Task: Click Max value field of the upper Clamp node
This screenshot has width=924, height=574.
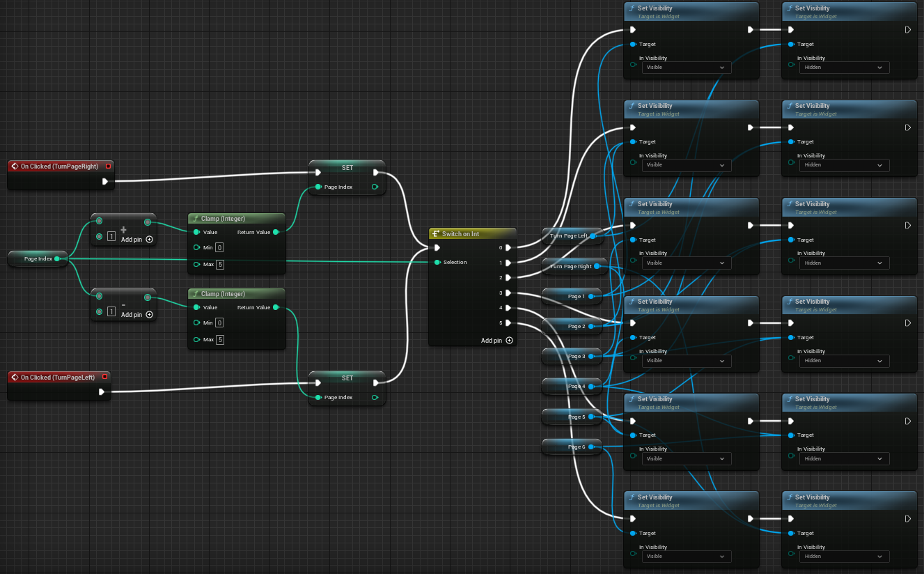Action: pos(219,265)
